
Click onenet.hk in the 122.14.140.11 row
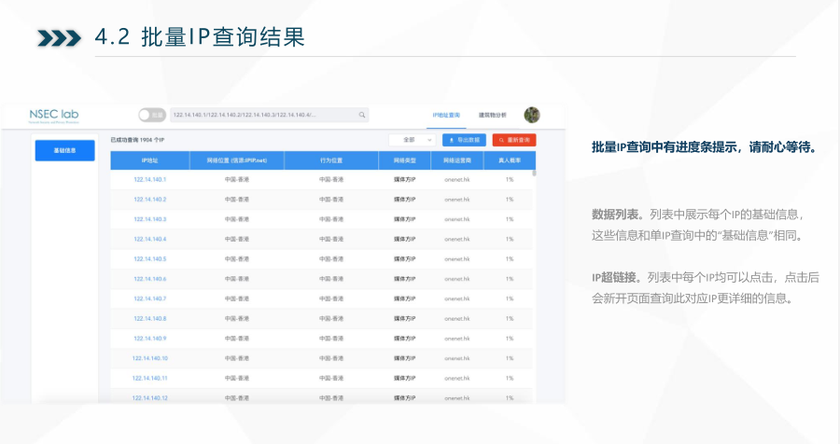click(x=457, y=378)
